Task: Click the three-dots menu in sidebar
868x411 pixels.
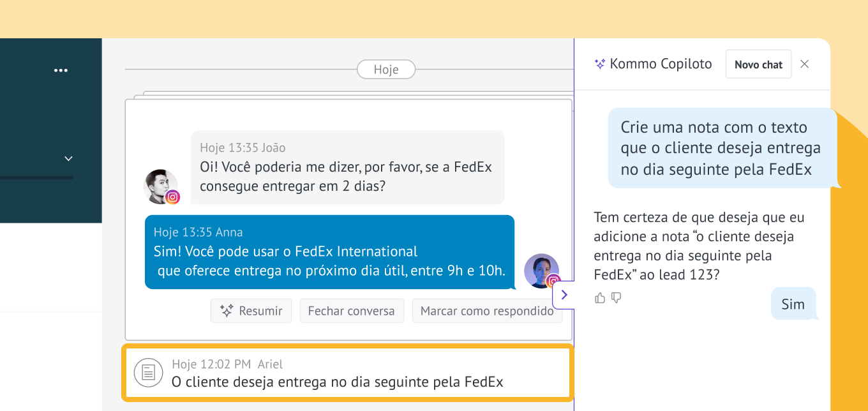Action: tap(61, 70)
